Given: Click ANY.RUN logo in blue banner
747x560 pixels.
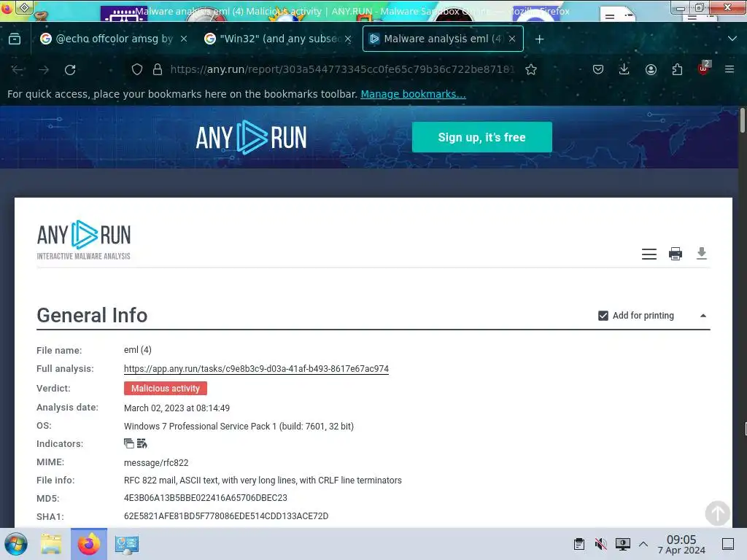Looking at the screenshot, I should point(251,137).
